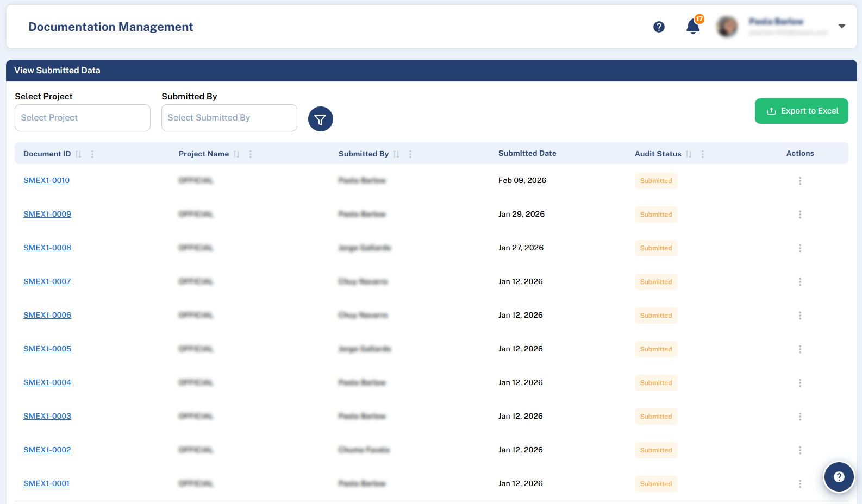Open Project Name column options menu

click(251, 154)
